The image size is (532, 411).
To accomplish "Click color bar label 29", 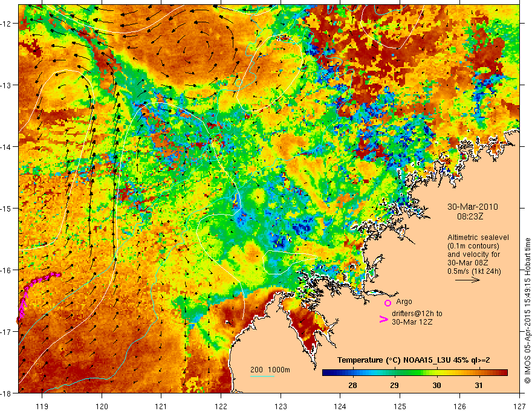I will point(394,385).
